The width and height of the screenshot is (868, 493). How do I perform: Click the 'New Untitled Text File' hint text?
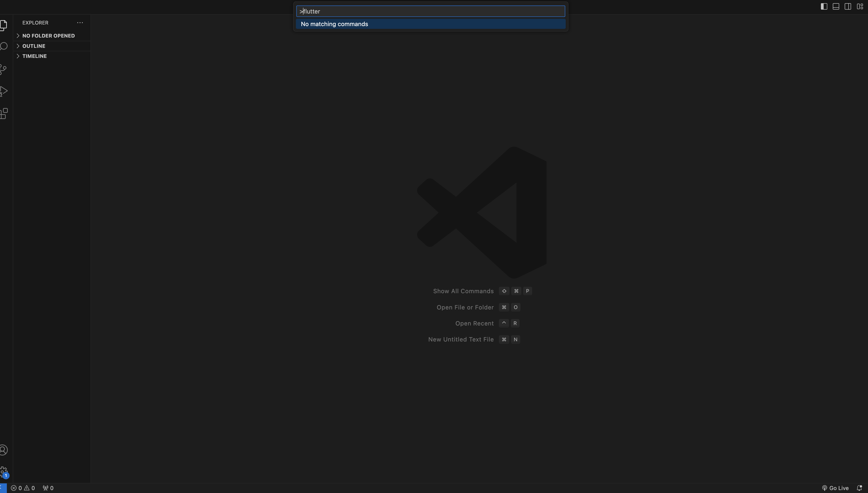(x=461, y=339)
